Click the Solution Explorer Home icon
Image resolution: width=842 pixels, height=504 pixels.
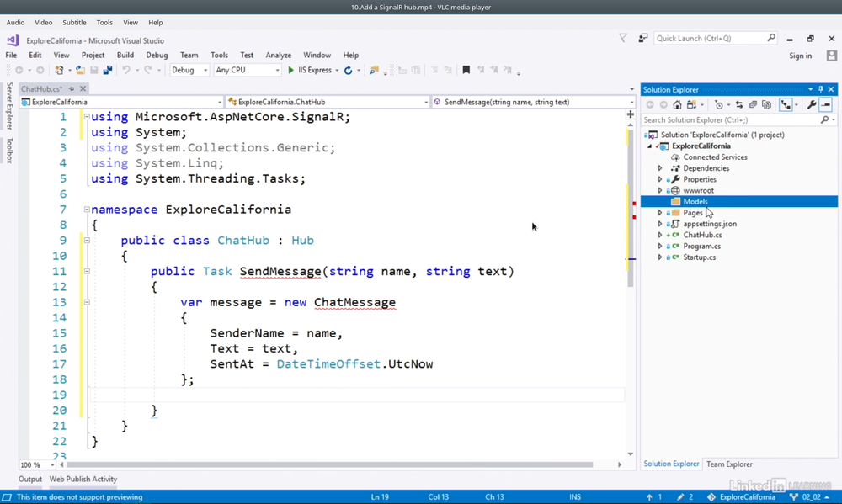click(677, 104)
